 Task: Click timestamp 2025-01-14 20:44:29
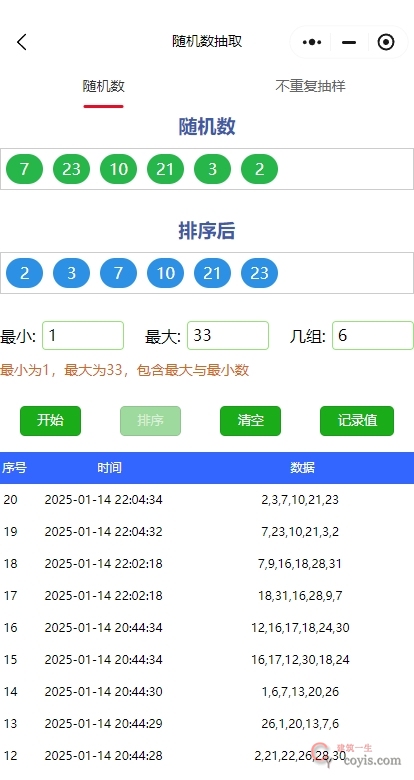[104, 723]
